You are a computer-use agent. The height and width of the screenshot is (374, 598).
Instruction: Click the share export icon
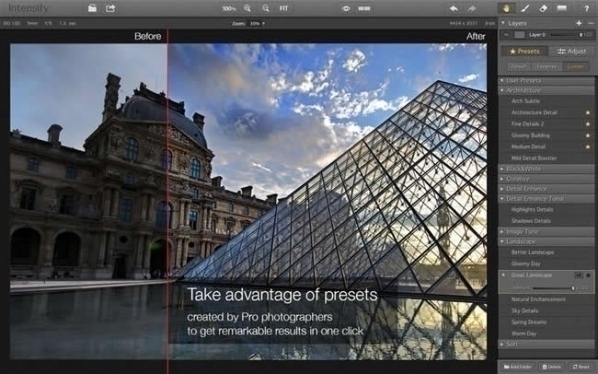(111, 8)
